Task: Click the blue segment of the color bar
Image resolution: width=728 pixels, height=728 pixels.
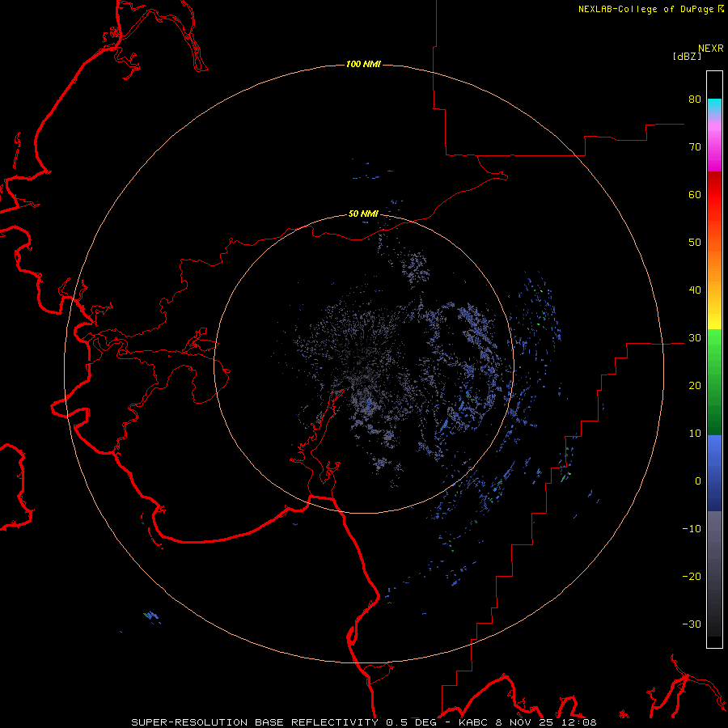Action: pos(714,473)
